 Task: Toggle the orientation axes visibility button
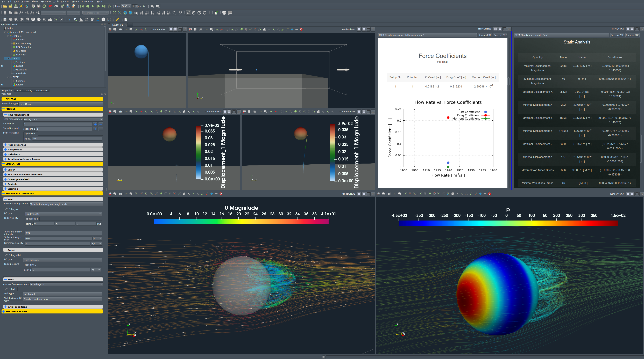tap(188, 13)
